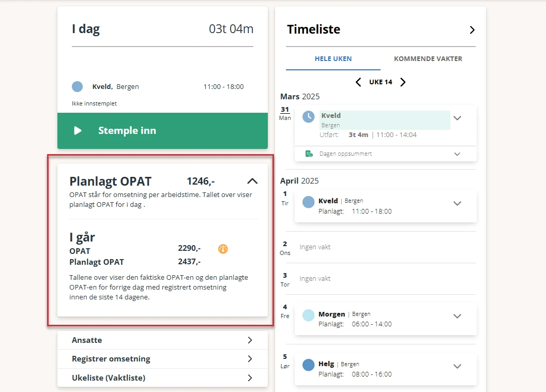
Task: Click the blue circle for Helg shift
Action: 308,365
